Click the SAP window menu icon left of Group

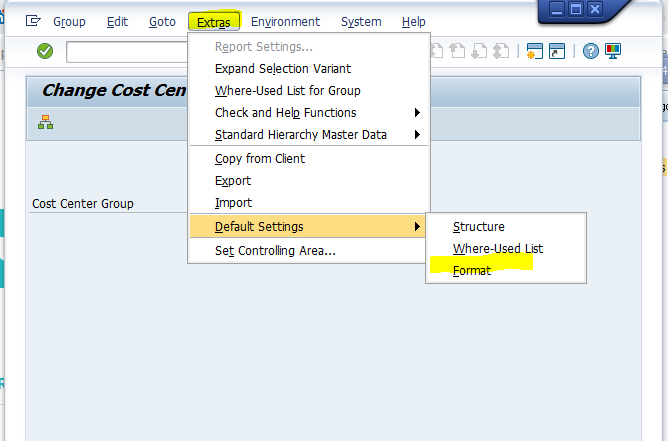click(33, 21)
